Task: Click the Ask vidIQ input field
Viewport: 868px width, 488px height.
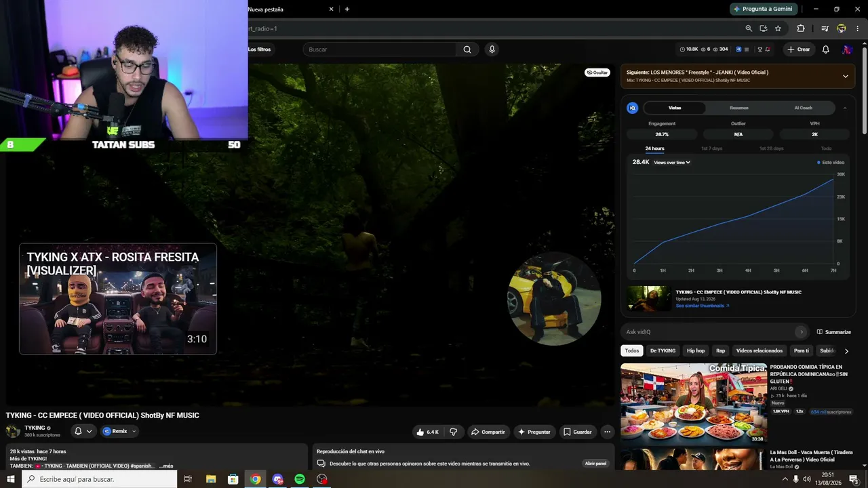Action: (714, 332)
